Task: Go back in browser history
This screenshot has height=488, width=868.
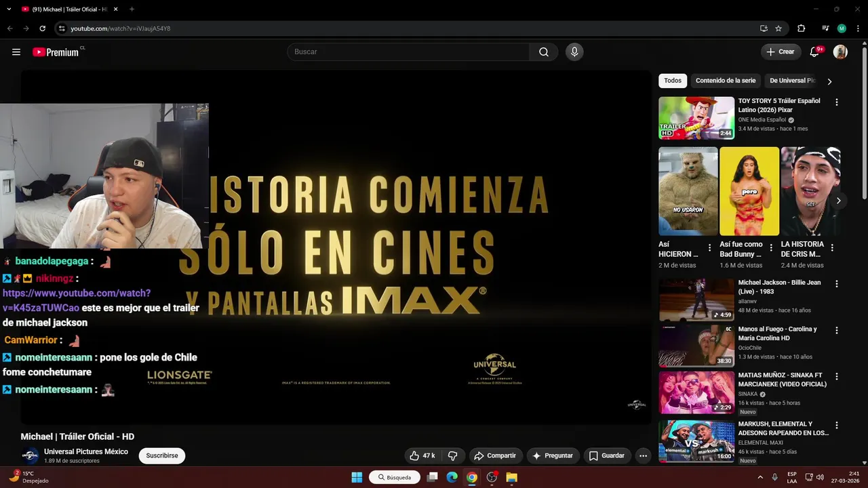Action: coord(9,28)
